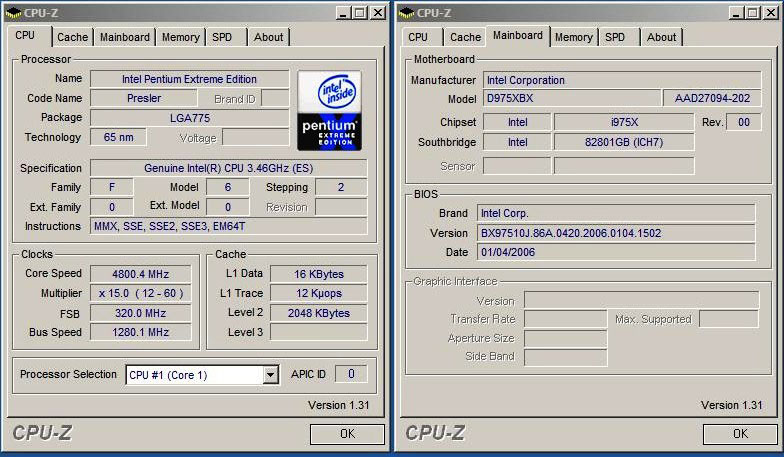The image size is (784, 457).
Task: Close the right CPU-Z window
Action: pos(771,13)
